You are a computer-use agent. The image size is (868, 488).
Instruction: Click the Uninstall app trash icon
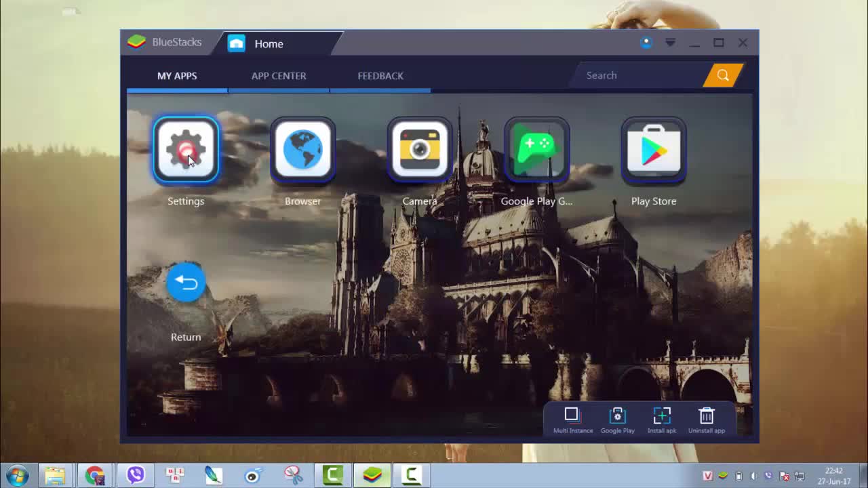[x=706, y=420]
